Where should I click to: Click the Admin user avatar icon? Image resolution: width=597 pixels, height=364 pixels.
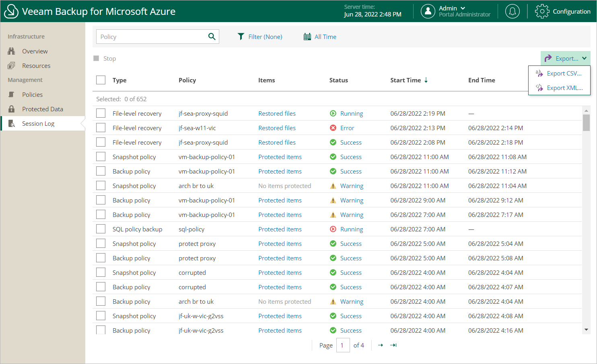click(428, 11)
